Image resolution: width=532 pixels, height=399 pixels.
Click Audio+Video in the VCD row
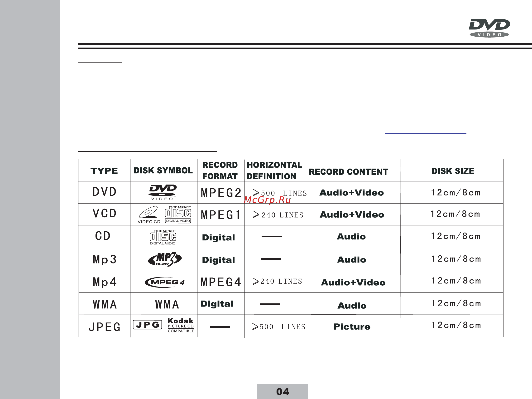click(352, 215)
